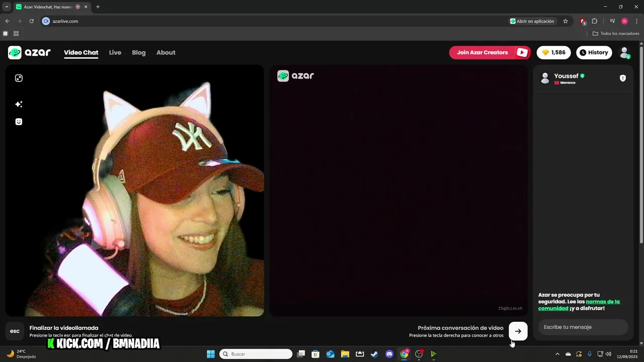Open Outlook from taskbar
This screenshot has width=644, height=362.
[x=331, y=354]
